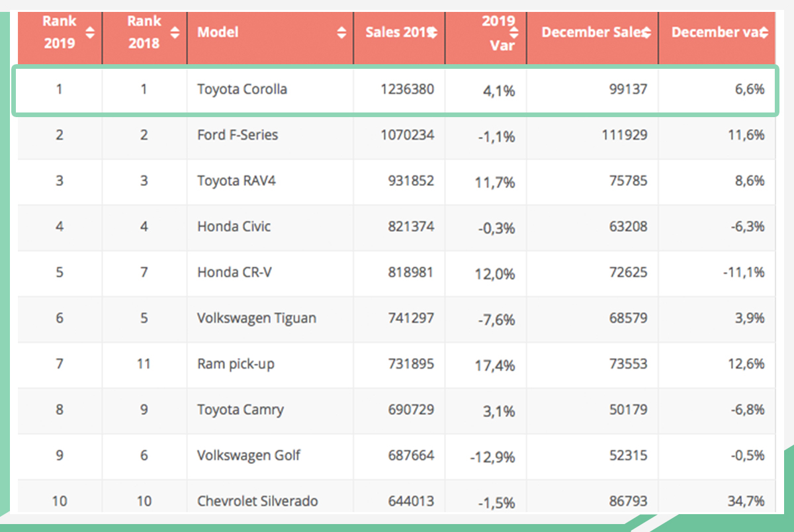
Task: Click the Model column header label
Action: 218,32
